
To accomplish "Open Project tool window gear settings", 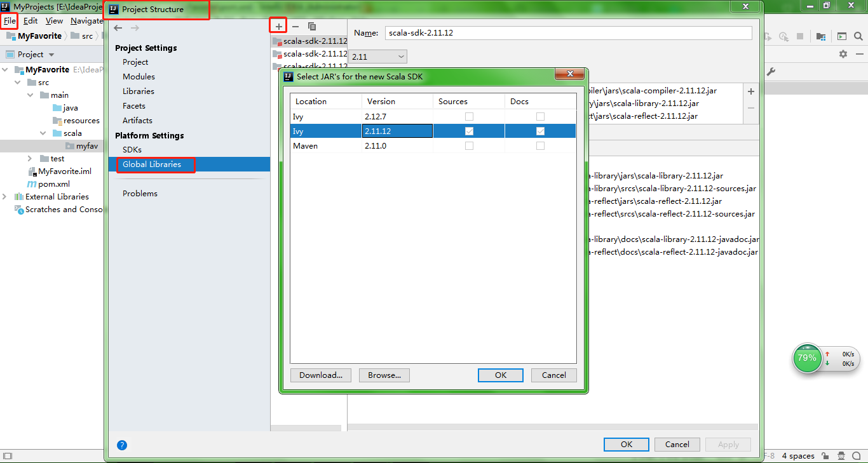I will pyautogui.click(x=843, y=55).
